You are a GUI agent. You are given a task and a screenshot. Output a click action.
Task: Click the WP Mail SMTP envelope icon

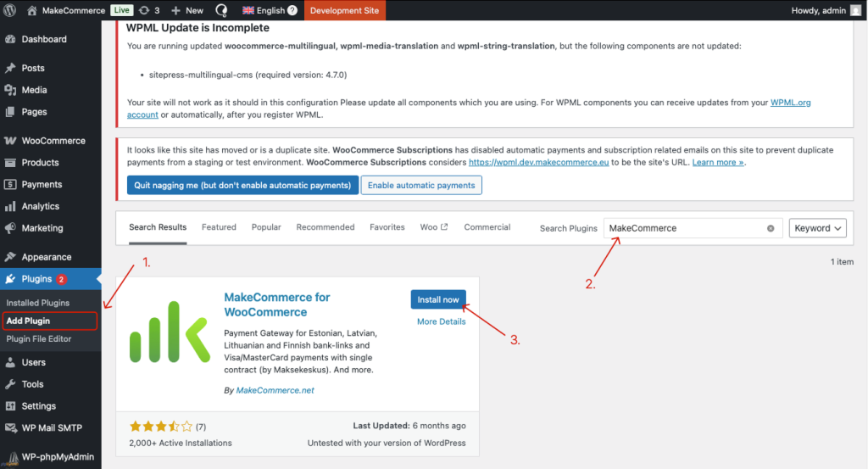[x=10, y=428]
